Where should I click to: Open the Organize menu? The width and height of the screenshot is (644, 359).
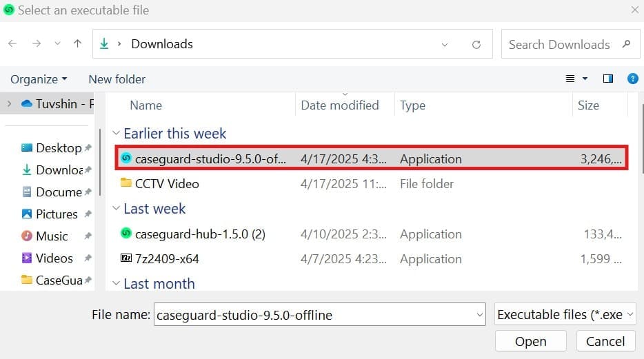39,79
